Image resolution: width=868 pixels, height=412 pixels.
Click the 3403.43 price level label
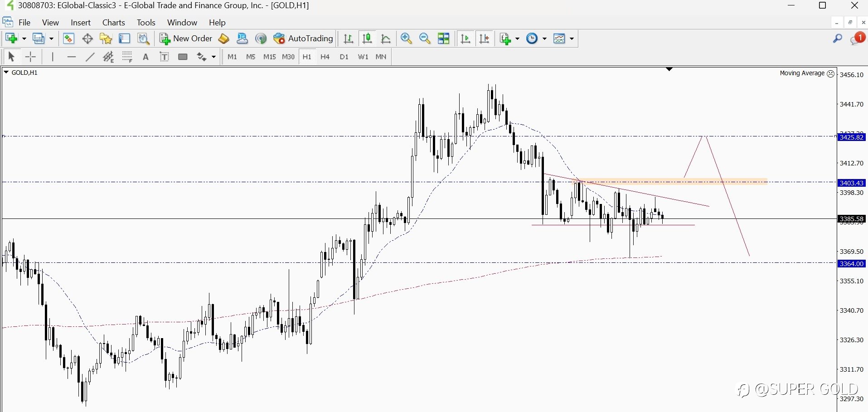coord(852,183)
